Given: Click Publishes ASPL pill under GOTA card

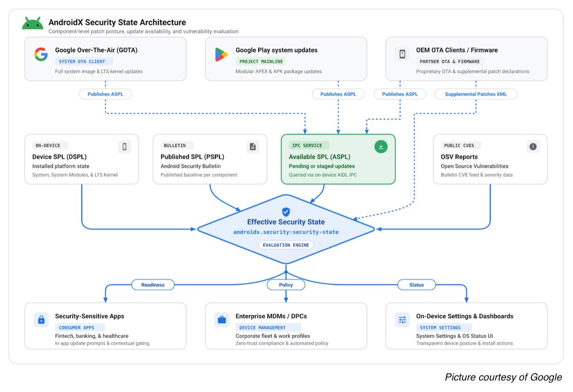Looking at the screenshot, I should 105,94.
